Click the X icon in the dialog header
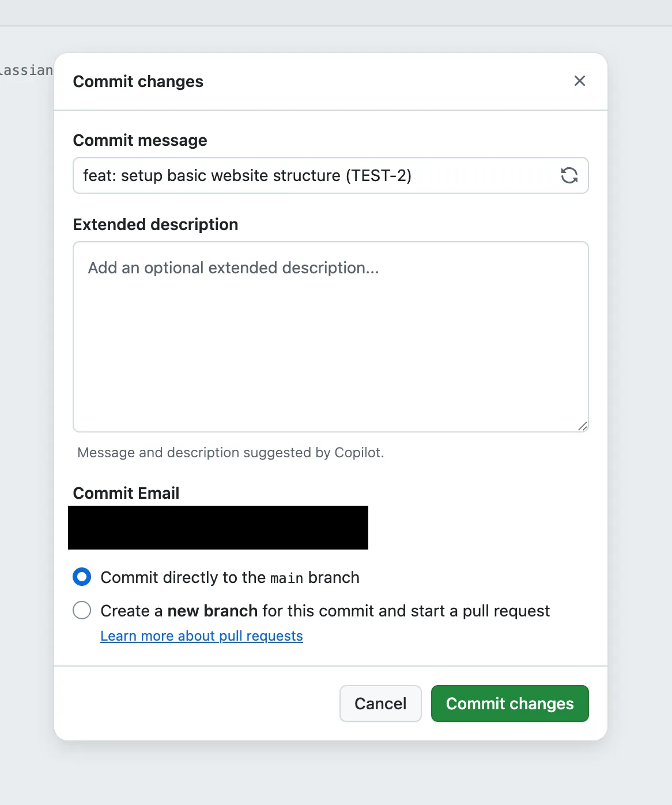 (x=579, y=81)
